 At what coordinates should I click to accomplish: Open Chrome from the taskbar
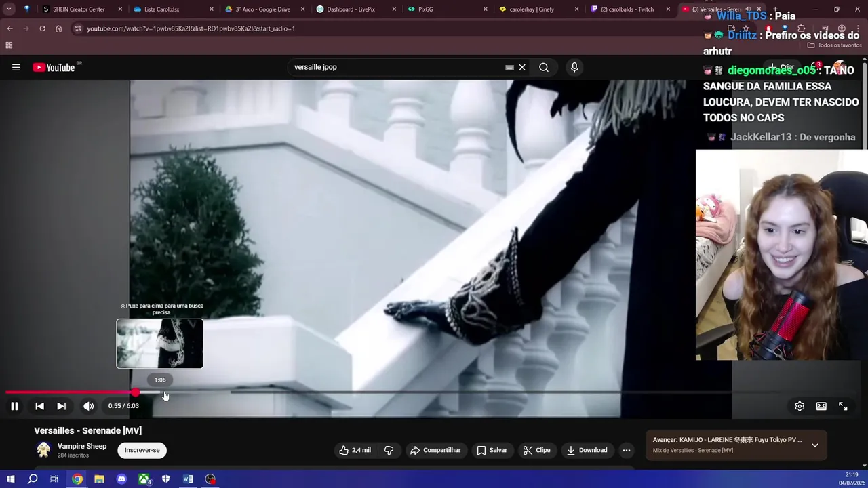coord(77,479)
